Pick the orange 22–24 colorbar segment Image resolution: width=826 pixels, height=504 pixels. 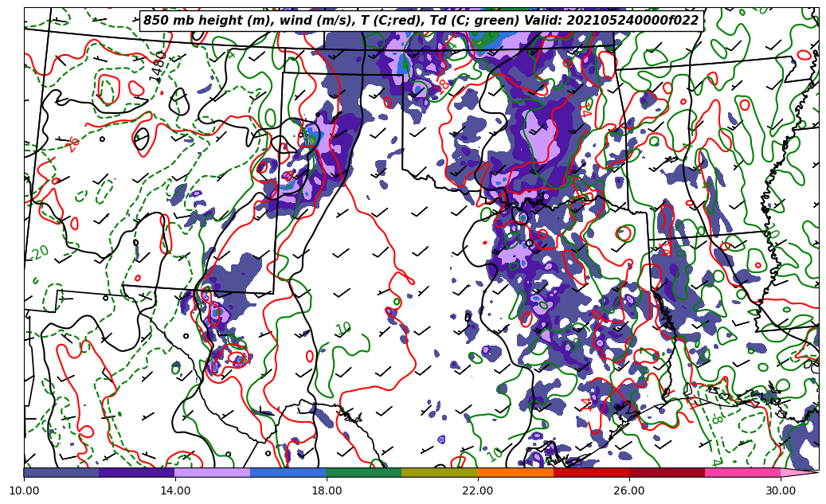click(x=515, y=472)
